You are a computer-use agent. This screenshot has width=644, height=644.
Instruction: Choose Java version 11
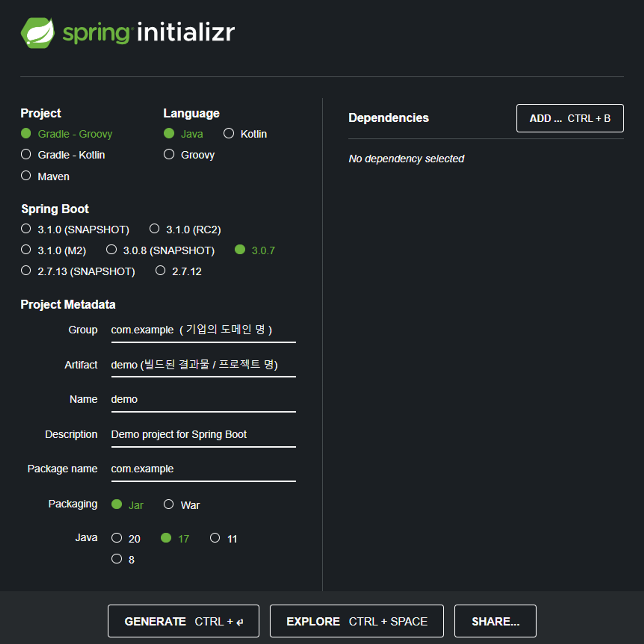click(215, 538)
